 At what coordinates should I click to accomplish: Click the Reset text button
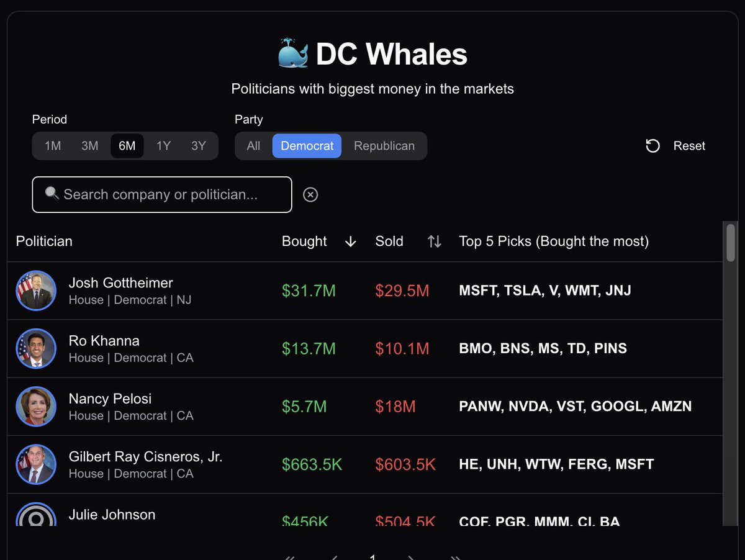pyautogui.click(x=689, y=146)
